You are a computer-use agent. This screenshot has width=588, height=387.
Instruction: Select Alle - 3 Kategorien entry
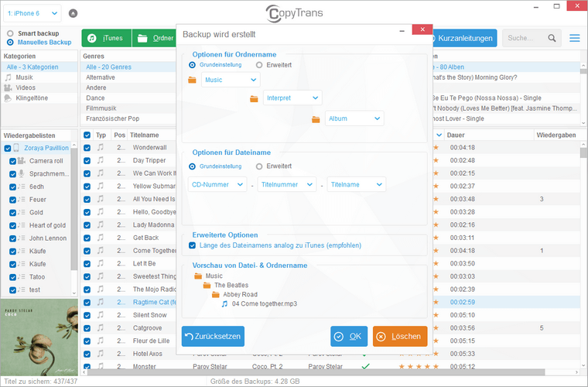click(39, 67)
